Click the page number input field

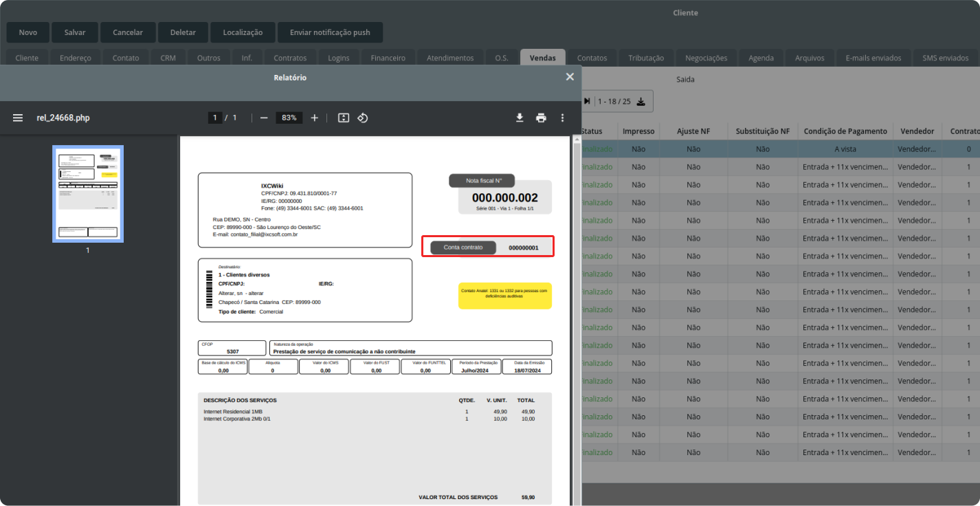(215, 118)
